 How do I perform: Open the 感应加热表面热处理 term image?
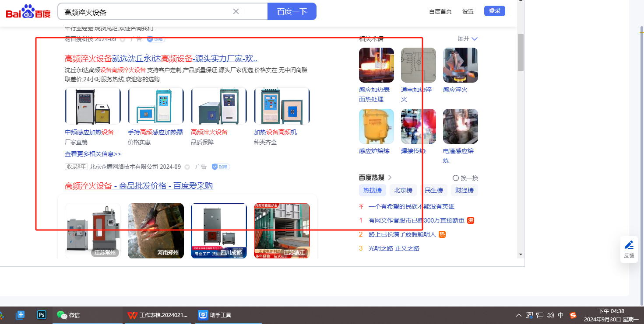[377, 65]
